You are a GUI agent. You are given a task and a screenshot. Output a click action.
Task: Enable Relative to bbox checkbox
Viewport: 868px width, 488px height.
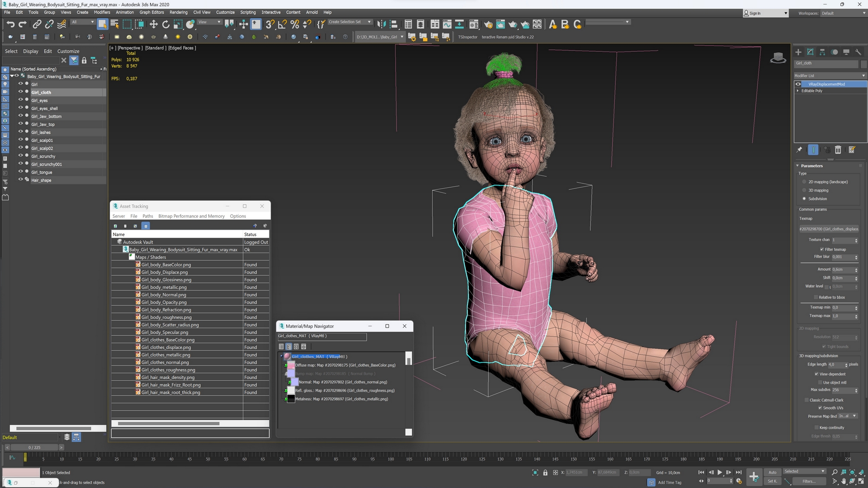pos(816,297)
